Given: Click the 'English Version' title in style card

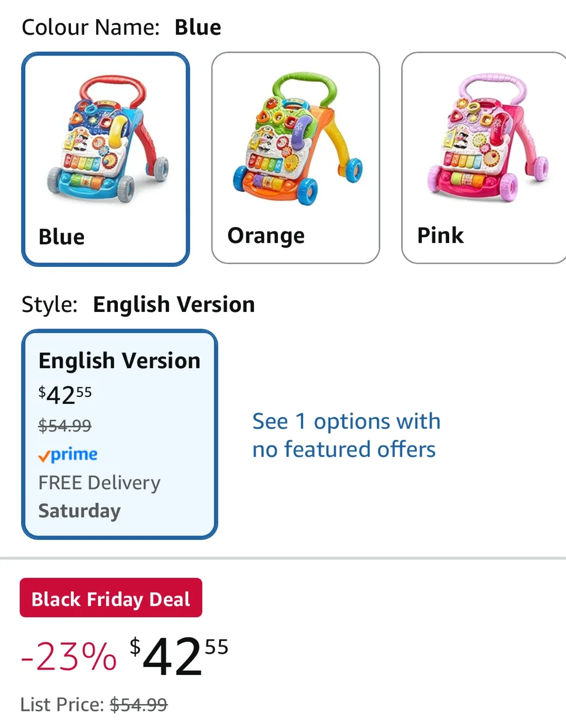Looking at the screenshot, I should coord(119,360).
